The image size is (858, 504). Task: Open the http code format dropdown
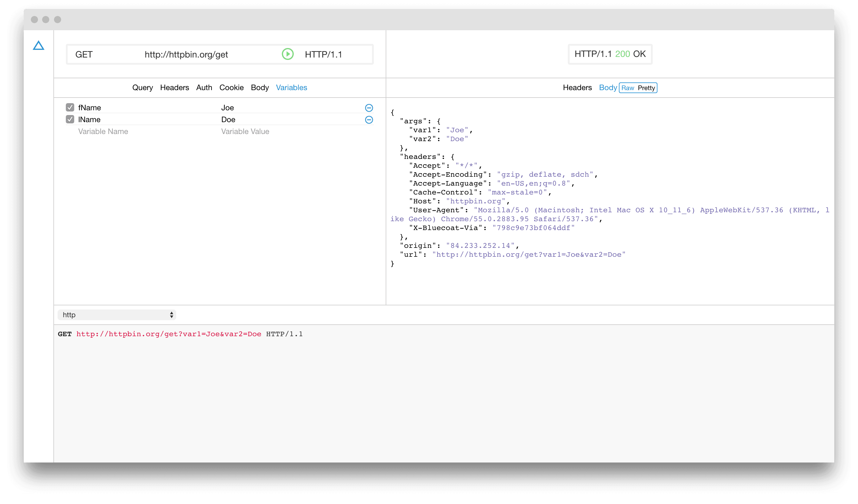point(116,315)
